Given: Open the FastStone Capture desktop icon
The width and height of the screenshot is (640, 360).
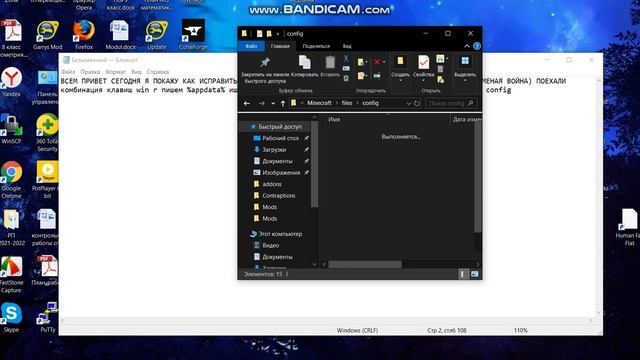Looking at the screenshot, I should point(11,275).
